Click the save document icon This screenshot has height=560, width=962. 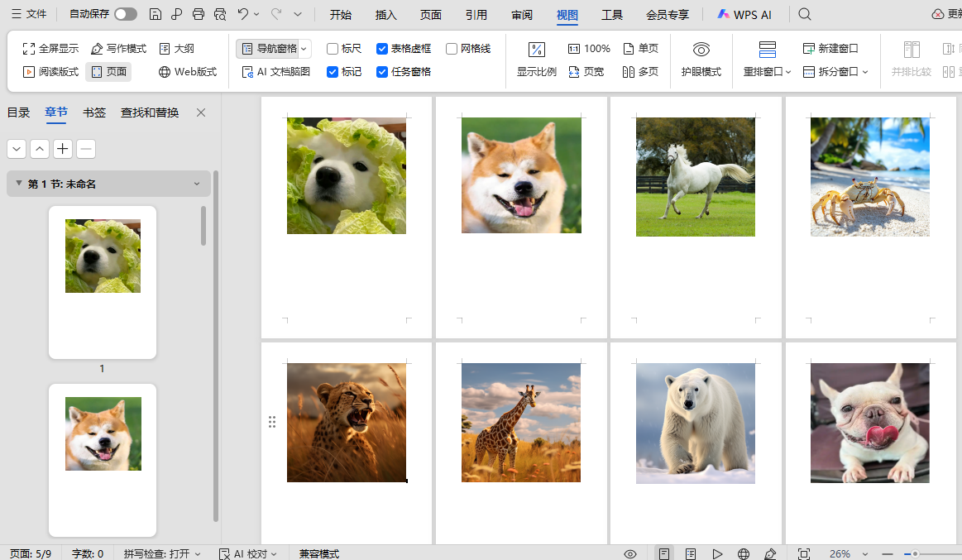156,14
